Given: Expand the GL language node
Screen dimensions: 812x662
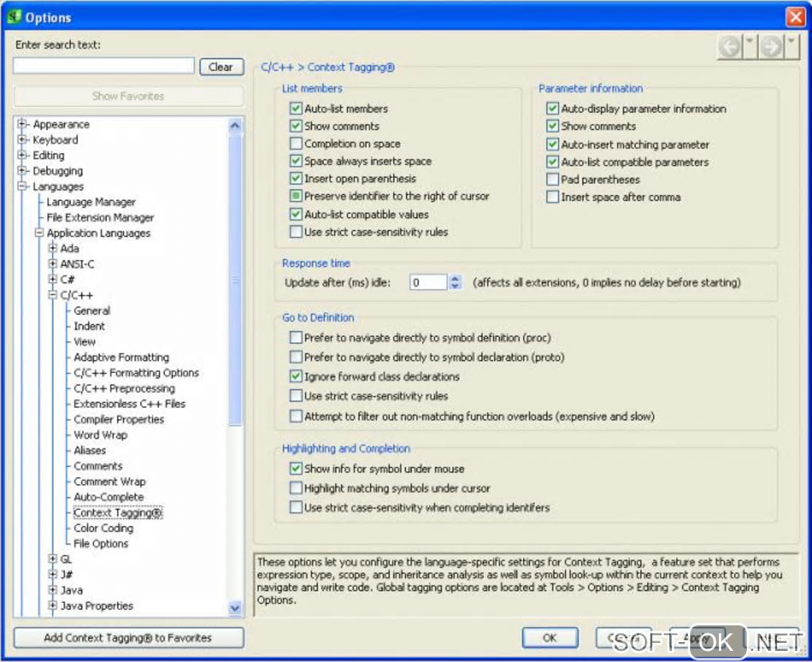Looking at the screenshot, I should coord(53,558).
